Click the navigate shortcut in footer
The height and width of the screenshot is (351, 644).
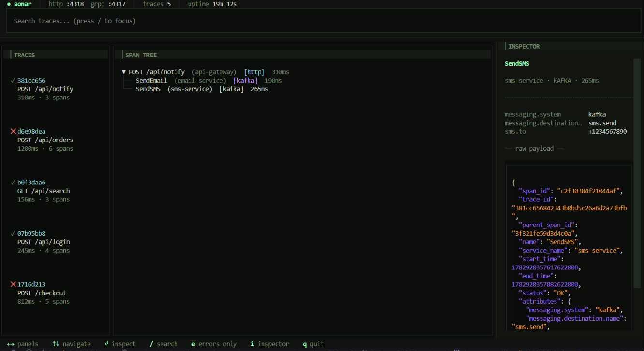pos(72,344)
